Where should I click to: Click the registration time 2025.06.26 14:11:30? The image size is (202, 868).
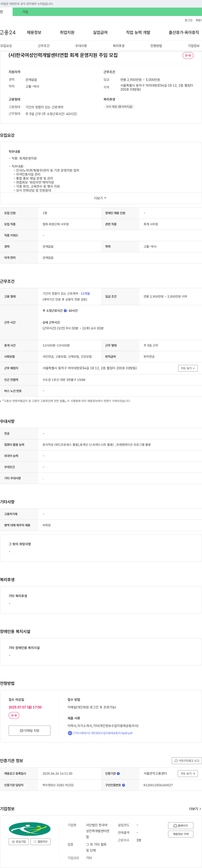[57, 774]
